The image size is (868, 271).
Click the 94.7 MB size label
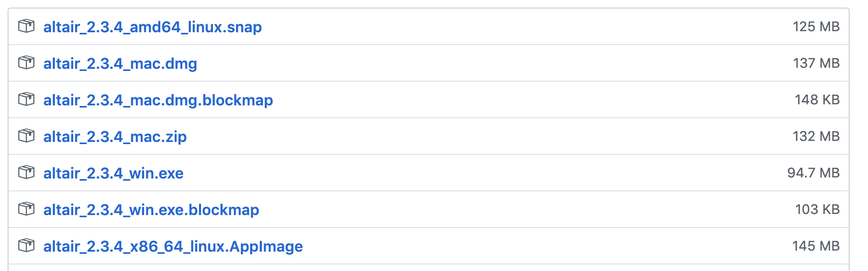point(813,173)
